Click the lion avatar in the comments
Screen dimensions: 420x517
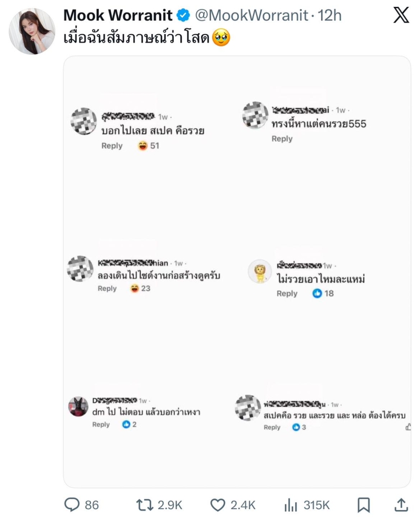(260, 272)
